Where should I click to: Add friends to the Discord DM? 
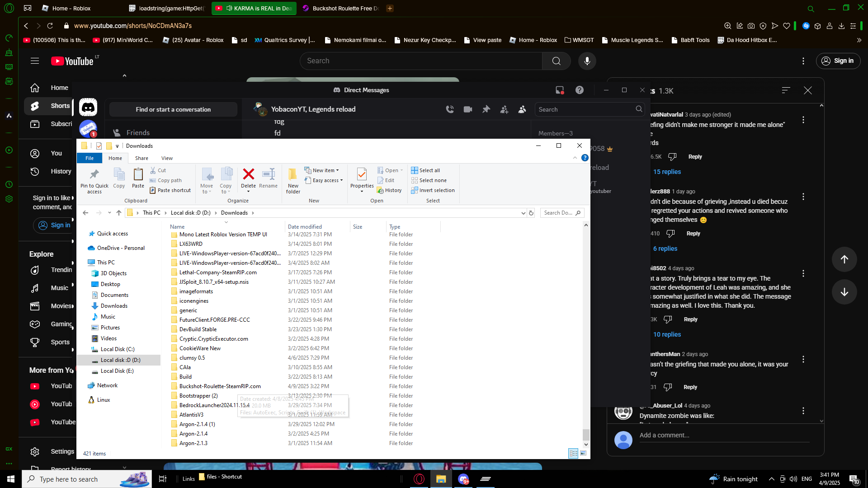[504, 109]
